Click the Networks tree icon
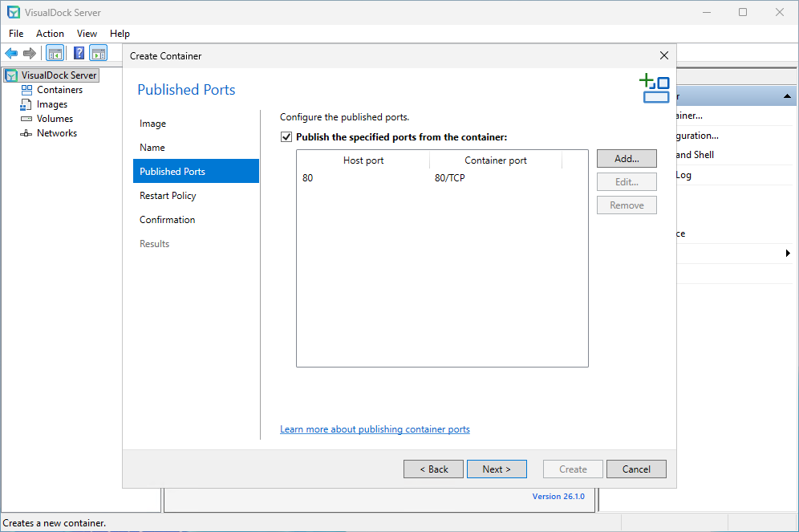799x532 pixels. [x=26, y=133]
